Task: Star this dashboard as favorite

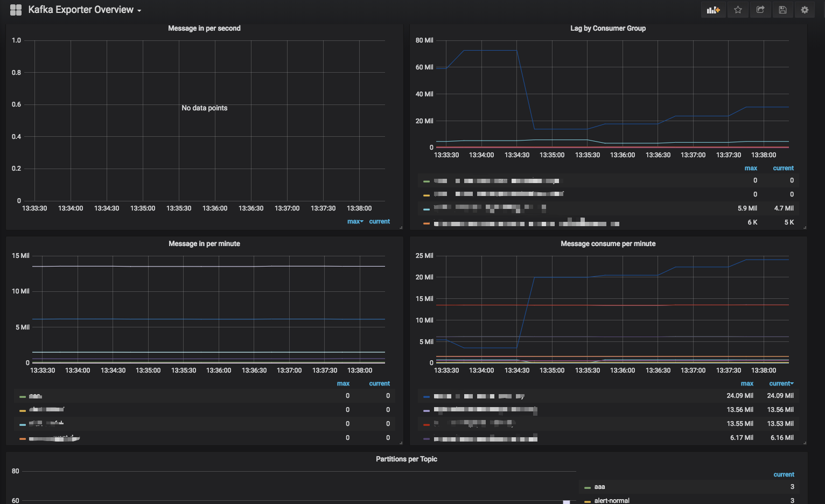Action: click(738, 10)
